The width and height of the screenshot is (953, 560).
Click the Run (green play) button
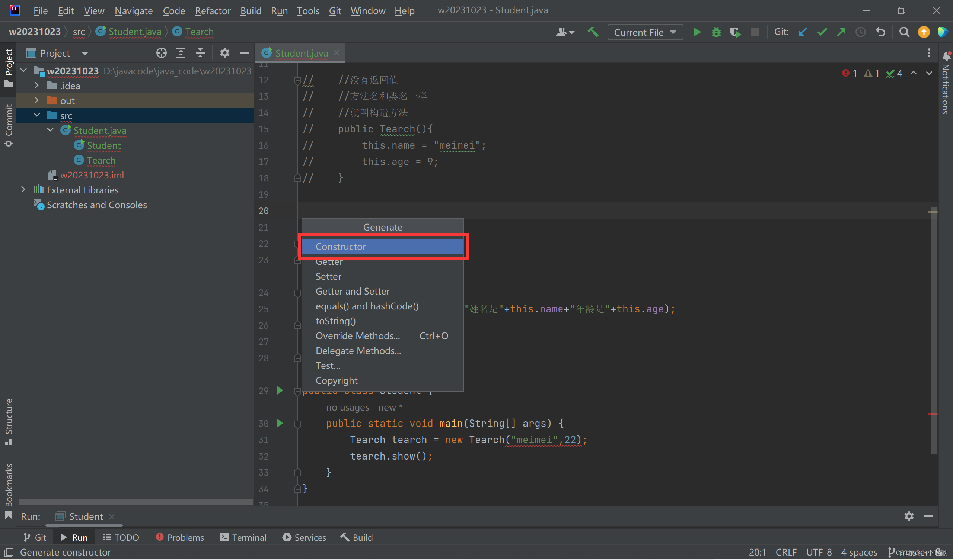(x=697, y=31)
